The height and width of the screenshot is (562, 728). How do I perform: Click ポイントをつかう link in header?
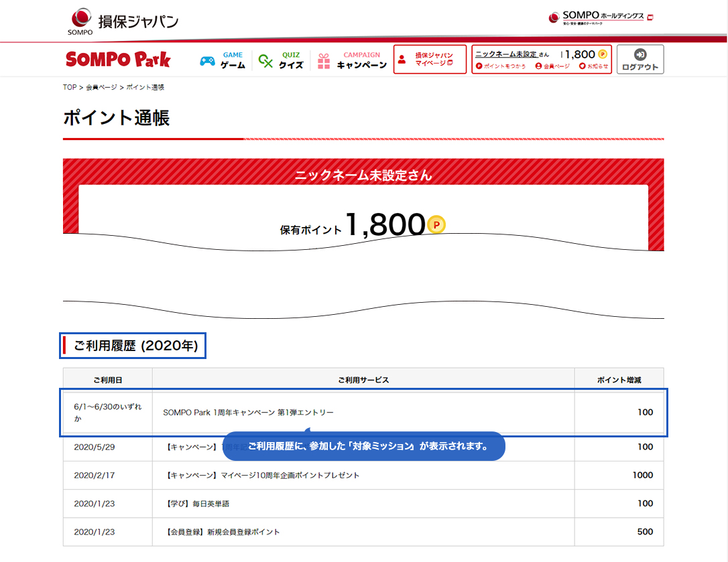(501, 66)
